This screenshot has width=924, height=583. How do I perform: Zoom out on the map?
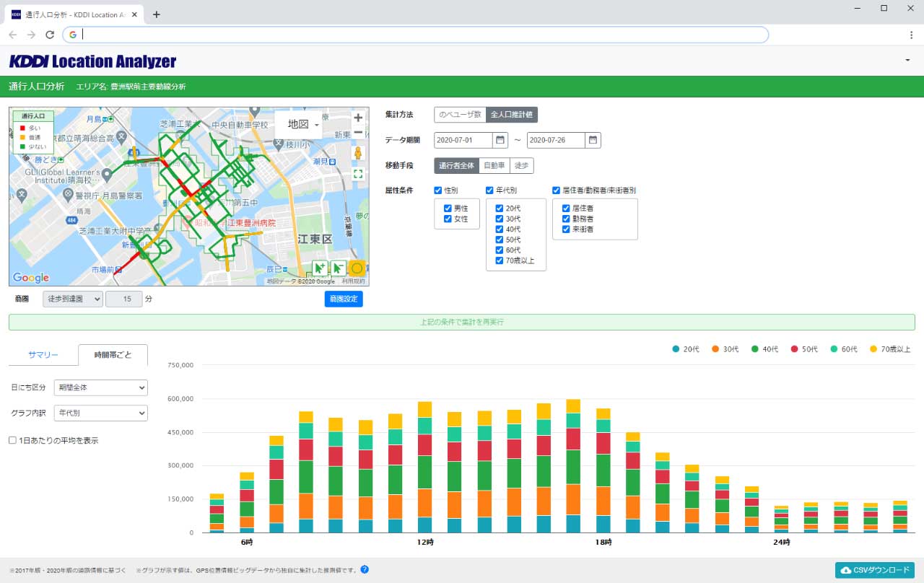click(x=358, y=132)
